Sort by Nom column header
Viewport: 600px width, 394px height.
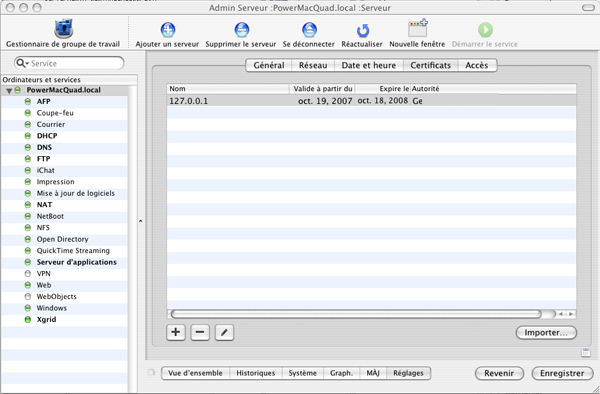pyautogui.click(x=228, y=89)
